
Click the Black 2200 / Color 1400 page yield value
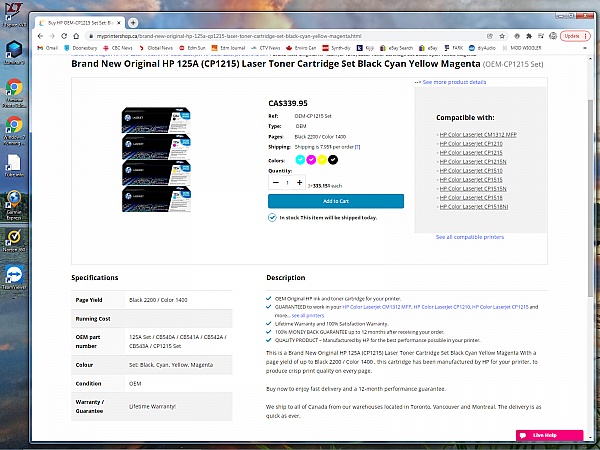[158, 300]
